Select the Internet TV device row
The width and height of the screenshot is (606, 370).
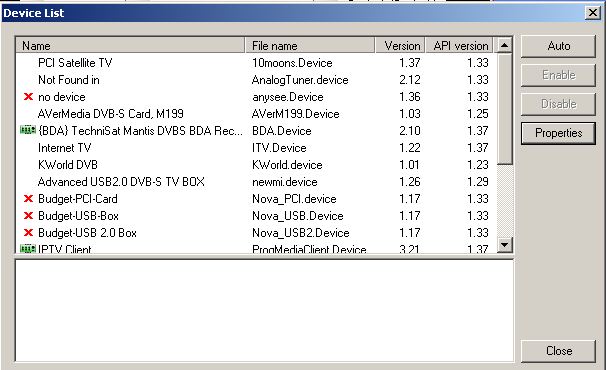click(x=256, y=148)
